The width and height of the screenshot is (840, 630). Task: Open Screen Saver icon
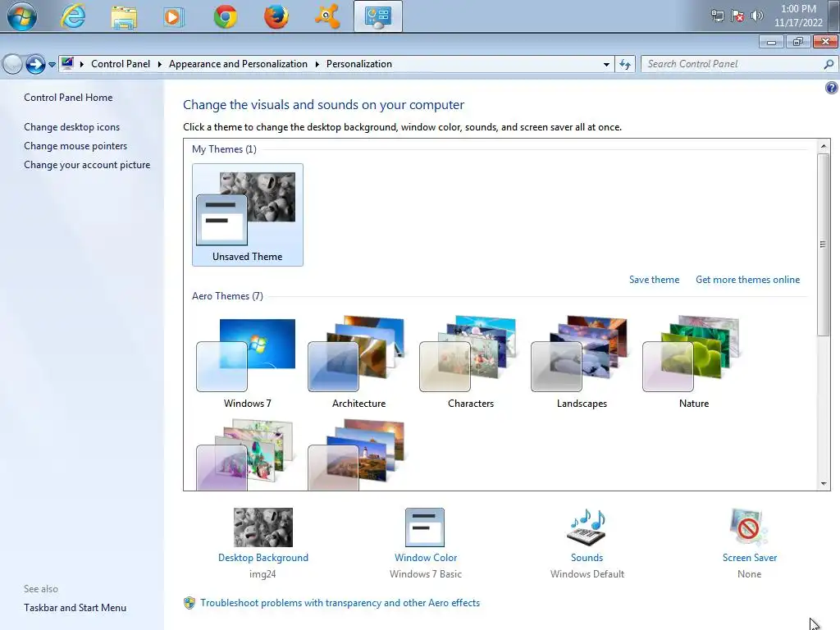(748, 527)
